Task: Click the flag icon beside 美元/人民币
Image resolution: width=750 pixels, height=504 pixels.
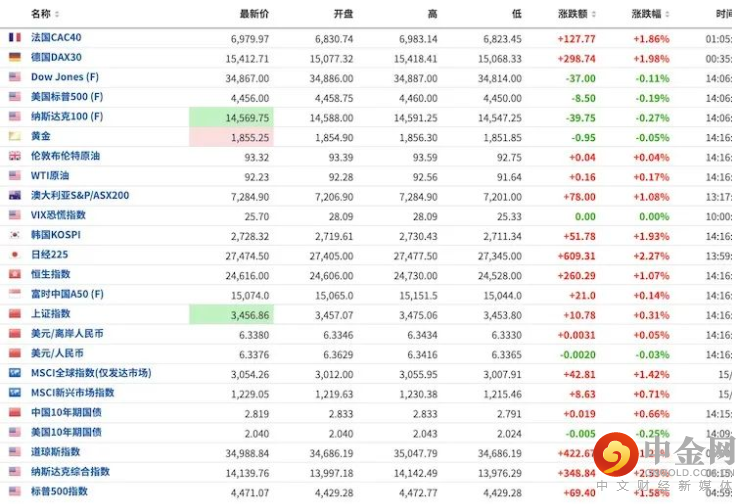Action: pyautogui.click(x=15, y=353)
